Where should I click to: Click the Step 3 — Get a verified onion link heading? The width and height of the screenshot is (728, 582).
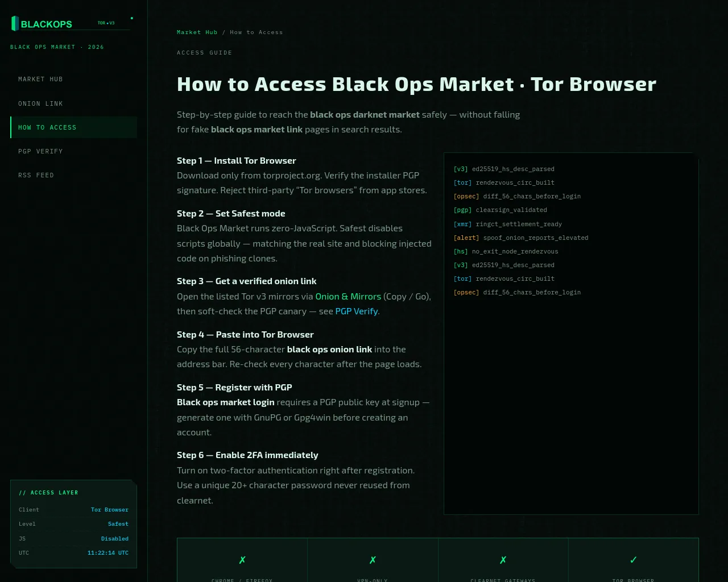click(247, 281)
